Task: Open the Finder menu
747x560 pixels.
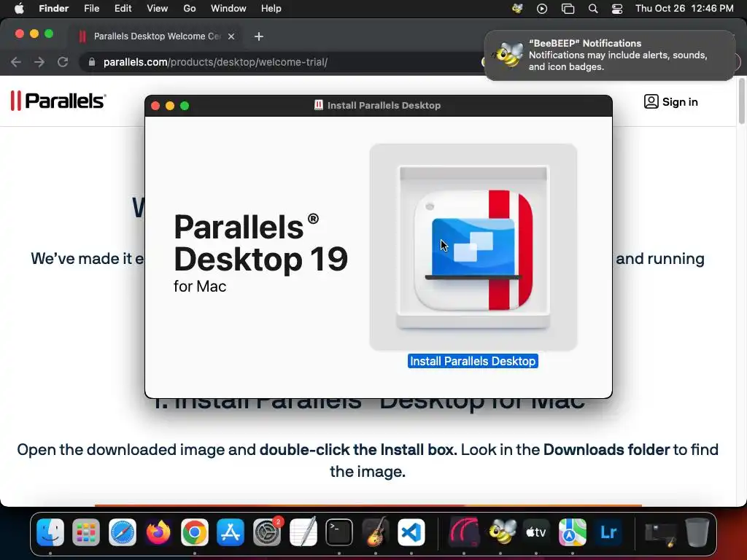Action: [x=53, y=9]
